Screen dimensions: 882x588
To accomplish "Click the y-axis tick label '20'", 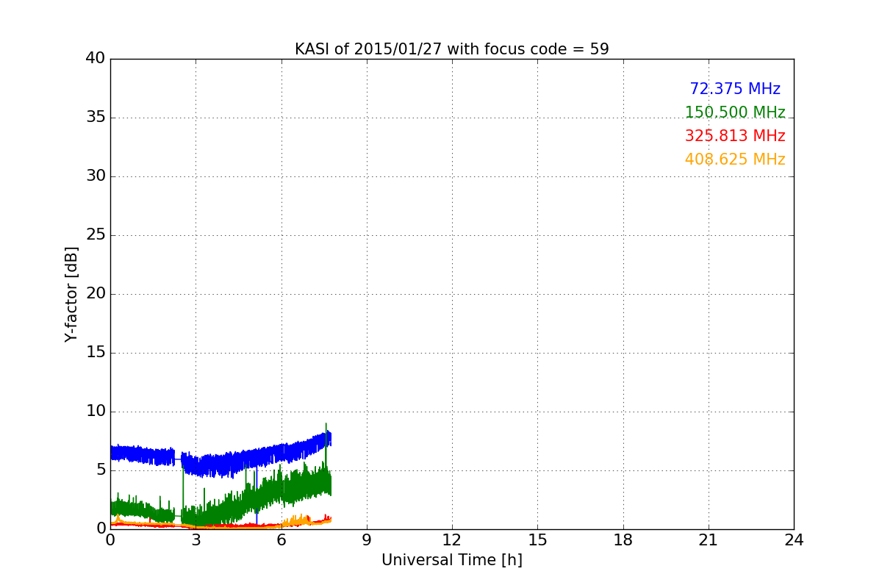I will click(x=96, y=294).
